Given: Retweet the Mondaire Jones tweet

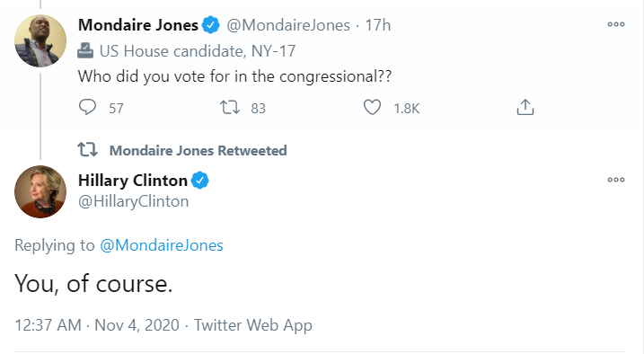Looking at the screenshot, I should pyautogui.click(x=230, y=107).
